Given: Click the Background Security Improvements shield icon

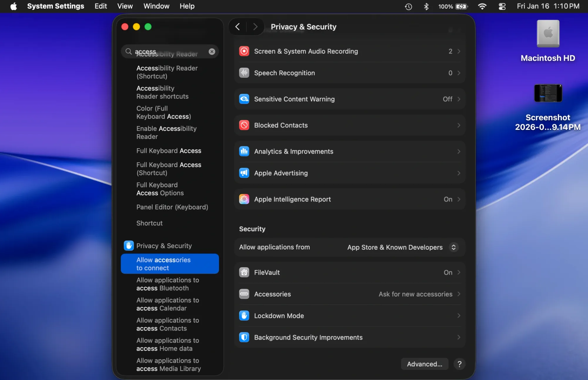Looking at the screenshot, I should point(244,337).
